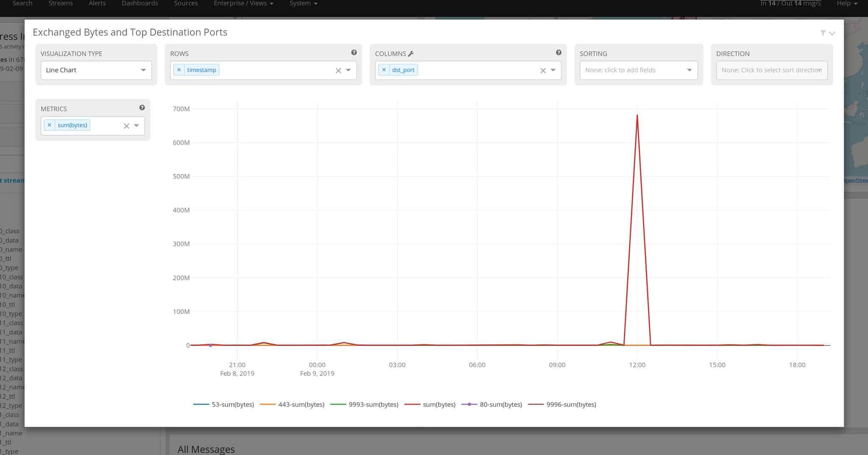Click the filter funnel icon in widget header
Image resolution: width=868 pixels, height=455 pixels.
coord(823,33)
